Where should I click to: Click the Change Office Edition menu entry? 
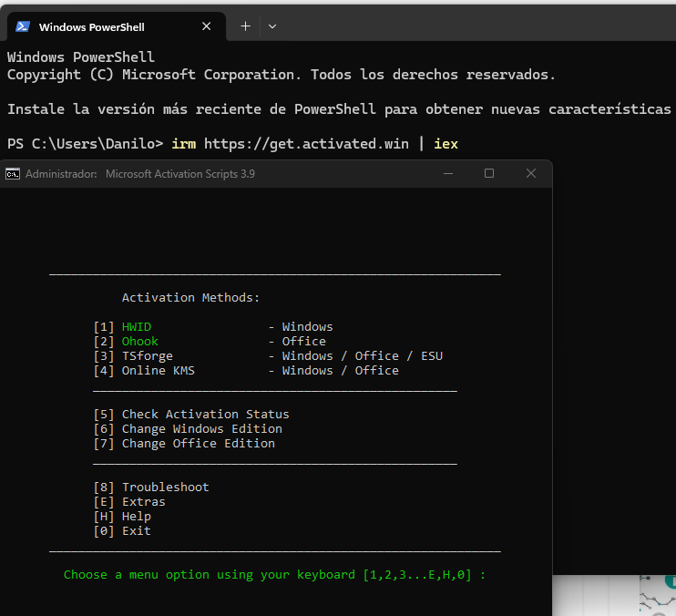pyautogui.click(x=198, y=444)
